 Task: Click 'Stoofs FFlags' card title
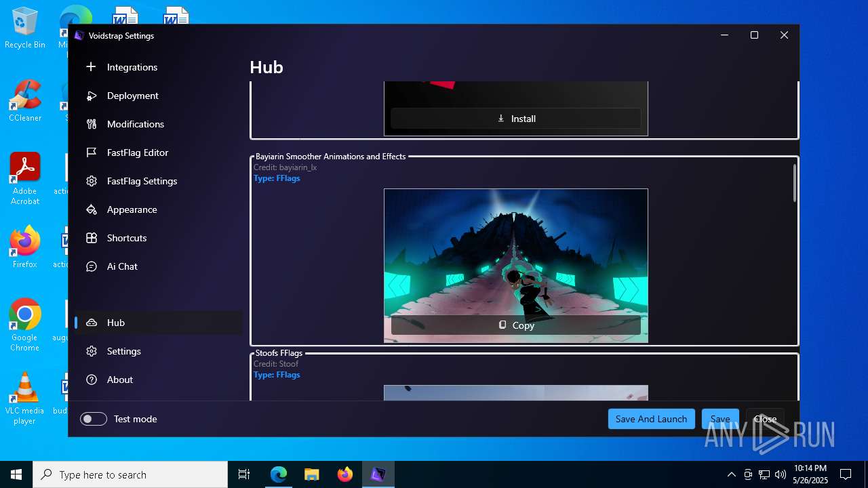279,353
